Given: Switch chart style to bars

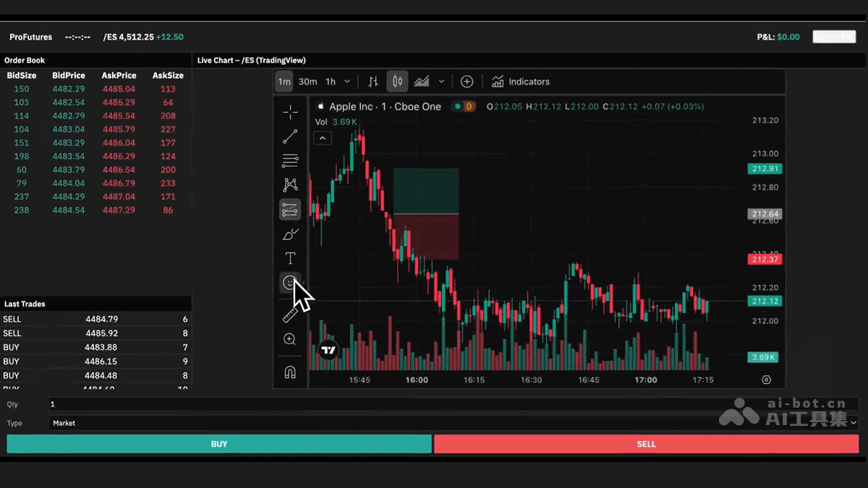Looking at the screenshot, I should (373, 82).
